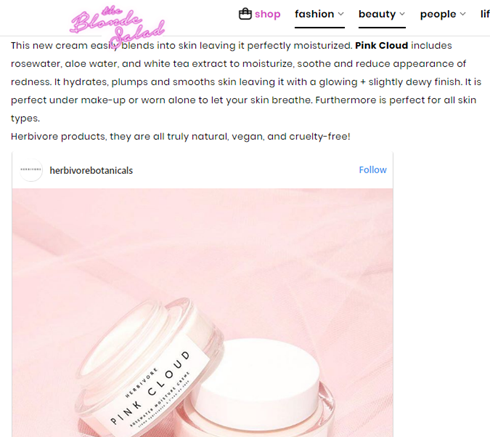Open the Pink Cloud jar Instagram photo

point(203,313)
